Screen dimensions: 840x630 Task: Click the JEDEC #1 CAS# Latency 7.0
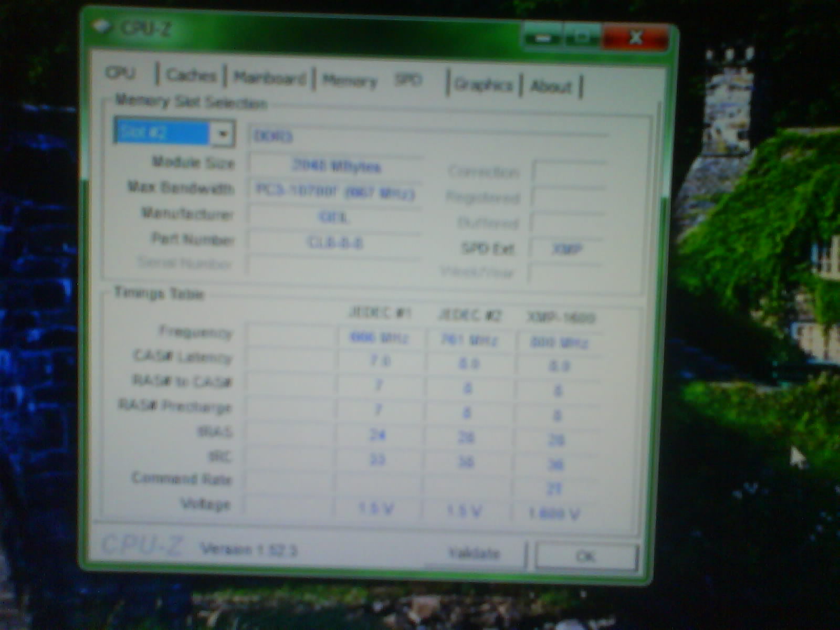coord(379,361)
